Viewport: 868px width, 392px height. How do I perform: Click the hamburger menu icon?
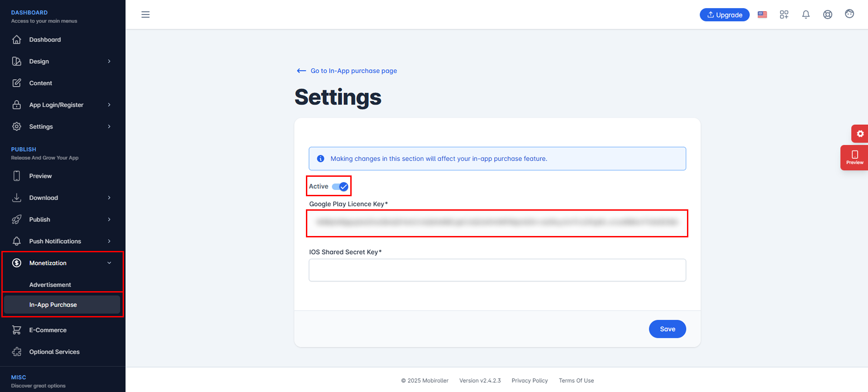[x=145, y=14]
